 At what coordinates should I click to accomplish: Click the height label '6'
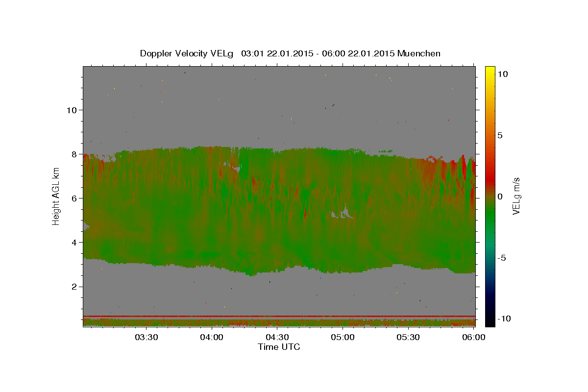pyautogui.click(x=73, y=198)
